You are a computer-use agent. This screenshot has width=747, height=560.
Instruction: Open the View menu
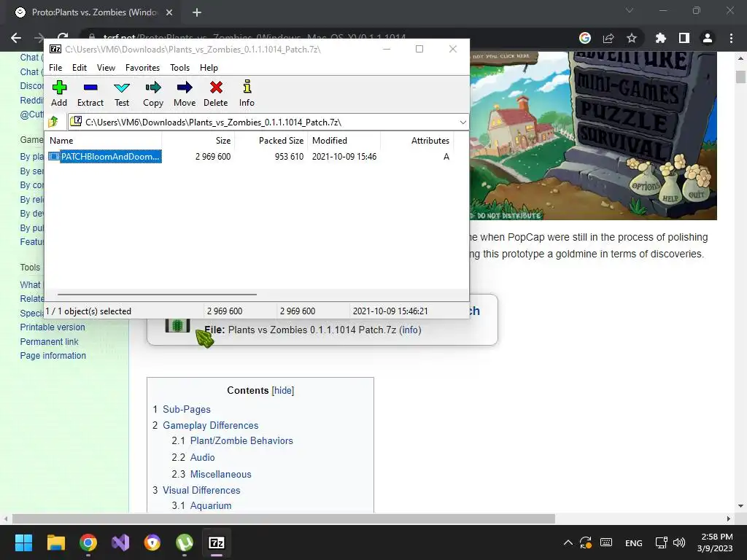tap(106, 68)
